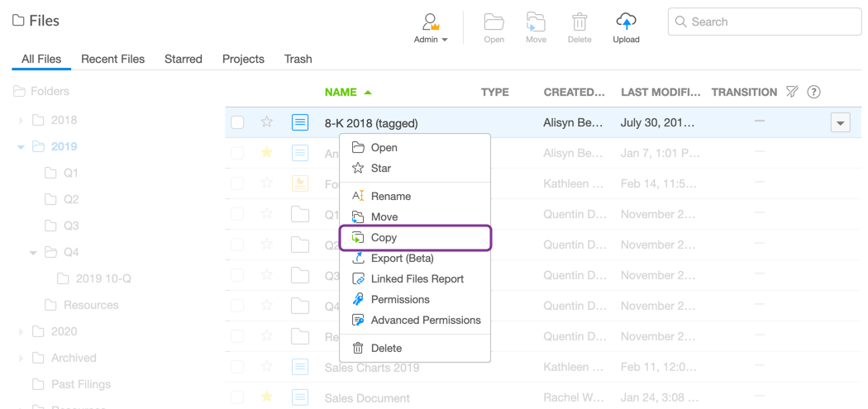868x409 pixels.
Task: Open the Admin dropdown arrow
Action: pyautogui.click(x=445, y=40)
